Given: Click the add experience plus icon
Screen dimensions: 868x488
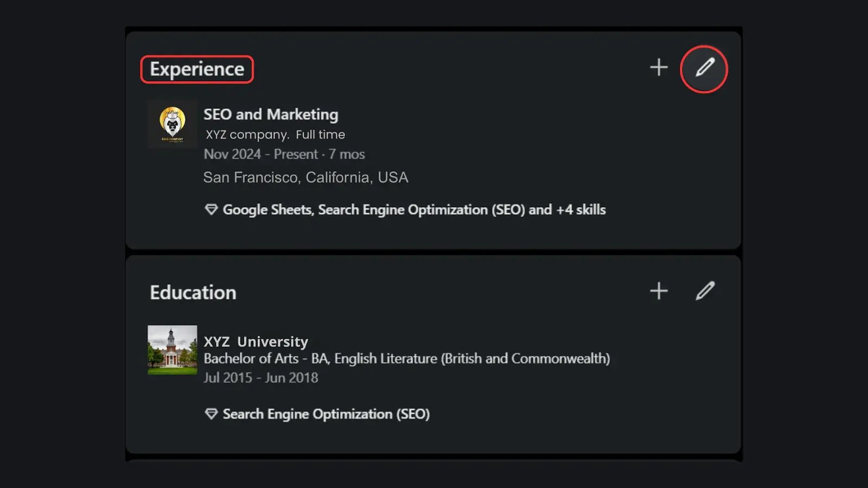Looking at the screenshot, I should (659, 67).
